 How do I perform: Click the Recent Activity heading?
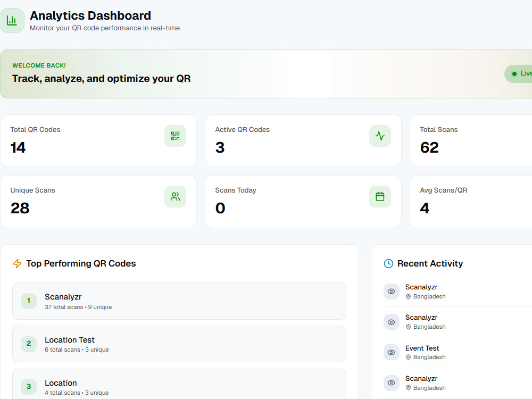[430, 264]
